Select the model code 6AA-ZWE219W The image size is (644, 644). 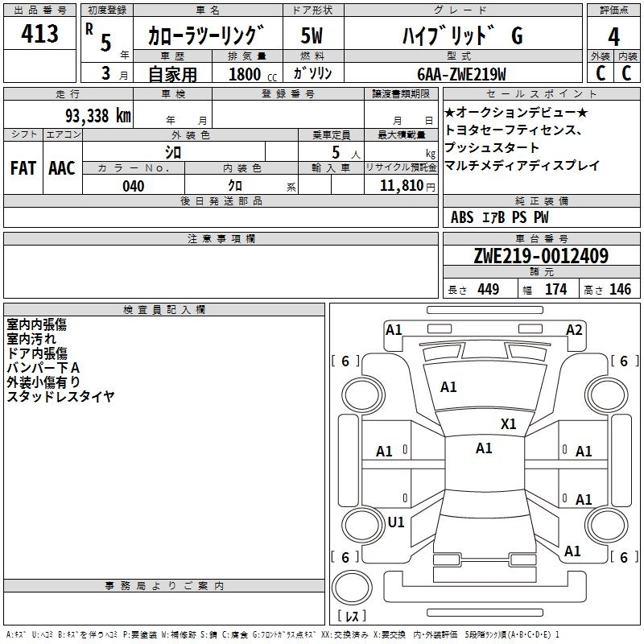[x=461, y=73]
